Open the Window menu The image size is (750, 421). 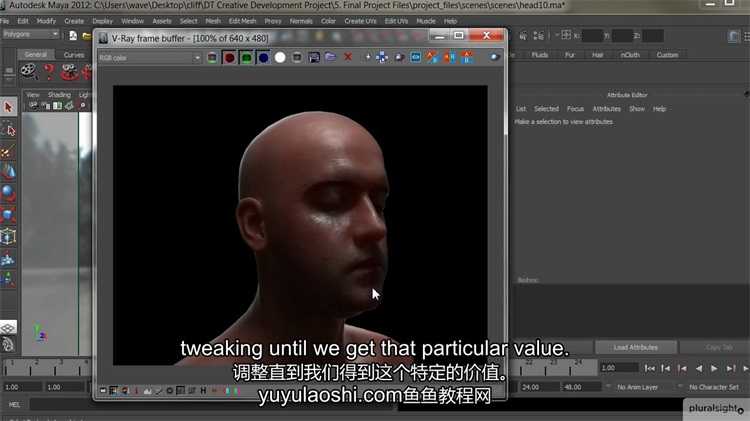click(x=132, y=21)
